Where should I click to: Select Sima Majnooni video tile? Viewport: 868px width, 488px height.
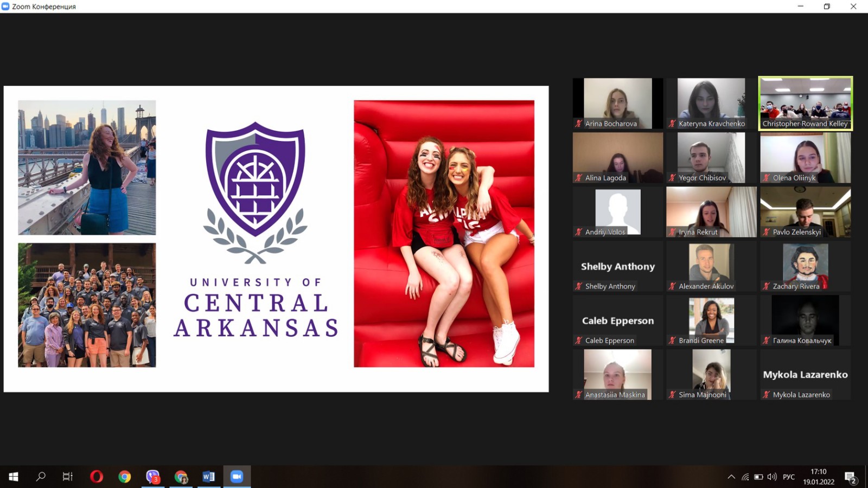tap(711, 375)
